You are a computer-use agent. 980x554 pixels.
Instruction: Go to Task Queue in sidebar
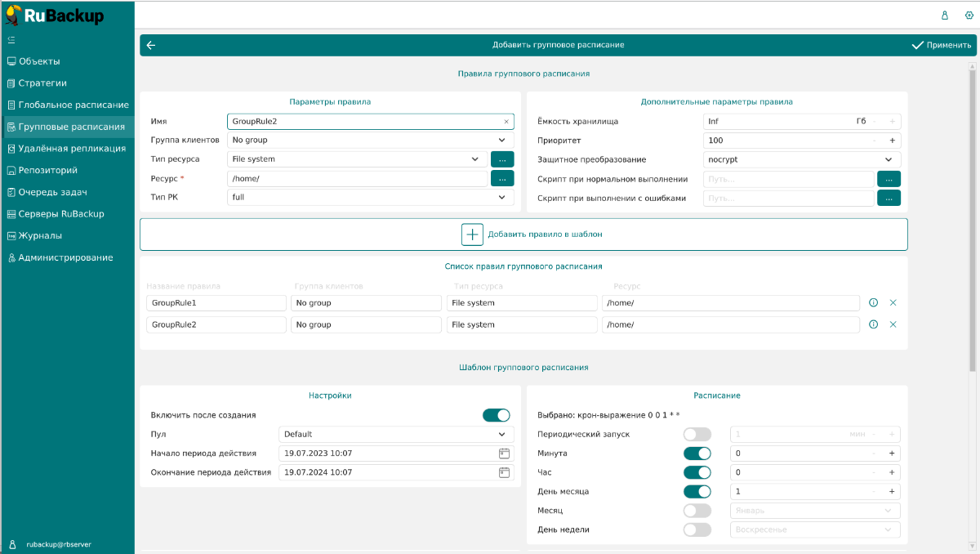pos(52,192)
